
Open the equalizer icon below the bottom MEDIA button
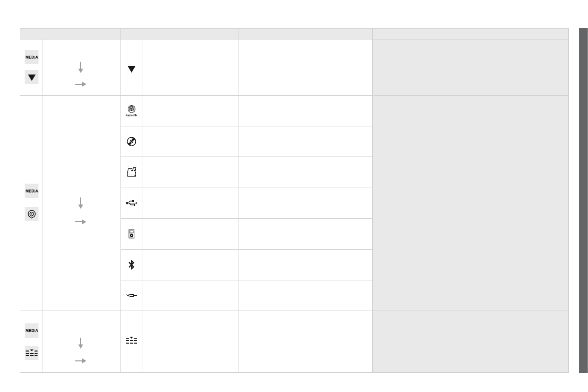point(32,353)
